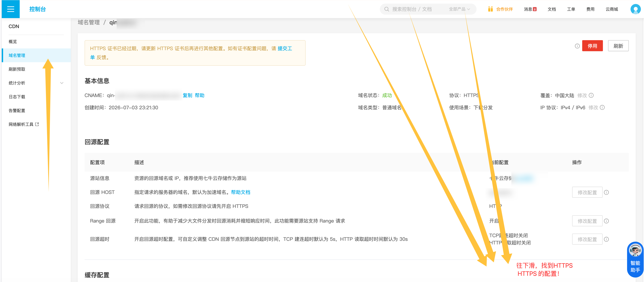Open 工单 in top navigation
The width and height of the screenshot is (644, 282).
[571, 9]
